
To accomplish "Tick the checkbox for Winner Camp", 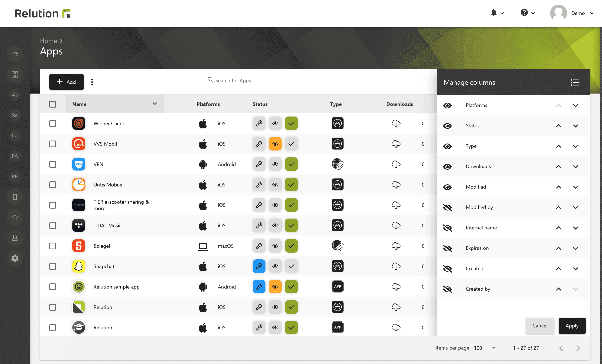I will click(x=53, y=124).
